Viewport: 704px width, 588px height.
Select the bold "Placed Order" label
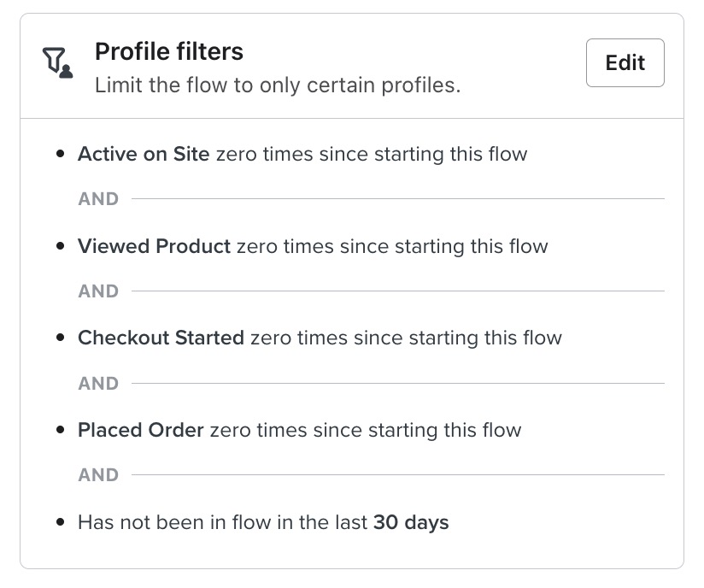[x=140, y=430]
